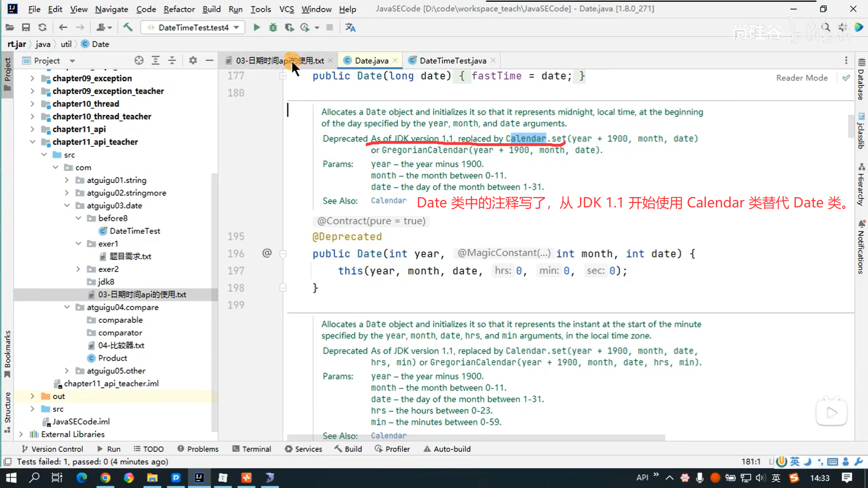Click the editor vertical scrollbar thumb
Screen dimensions: 868x488
[851, 127]
